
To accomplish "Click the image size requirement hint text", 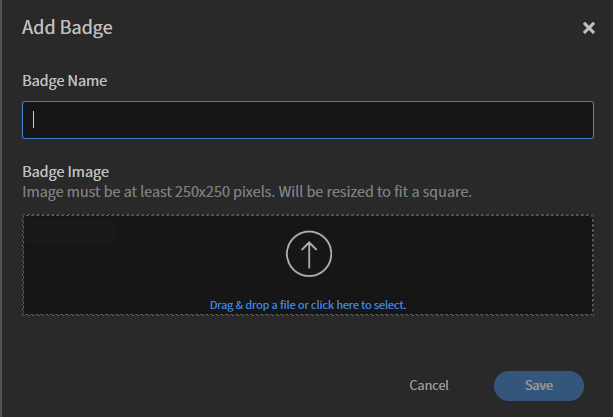I will [x=247, y=192].
